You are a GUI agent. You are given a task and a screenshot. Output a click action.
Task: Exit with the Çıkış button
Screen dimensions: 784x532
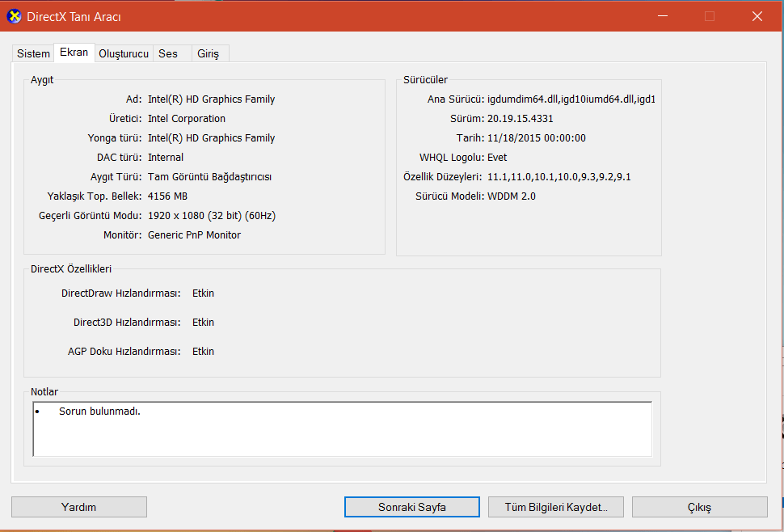pyautogui.click(x=699, y=507)
